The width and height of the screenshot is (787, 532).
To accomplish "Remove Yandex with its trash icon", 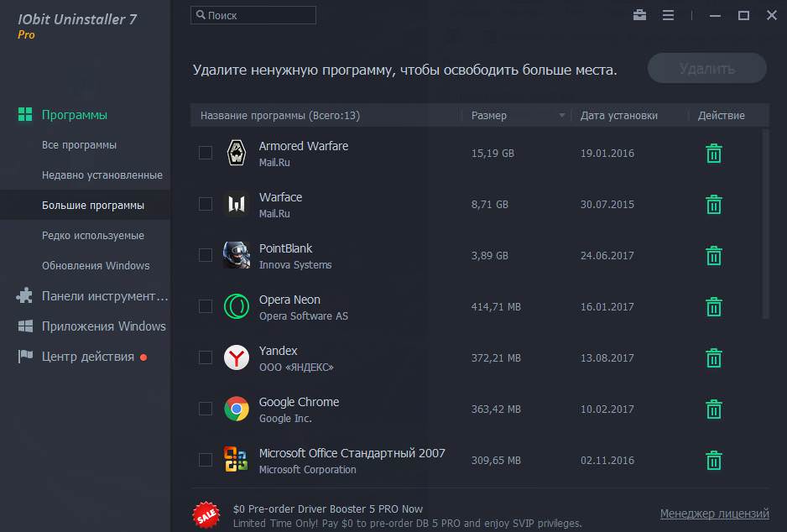I will tap(714, 358).
